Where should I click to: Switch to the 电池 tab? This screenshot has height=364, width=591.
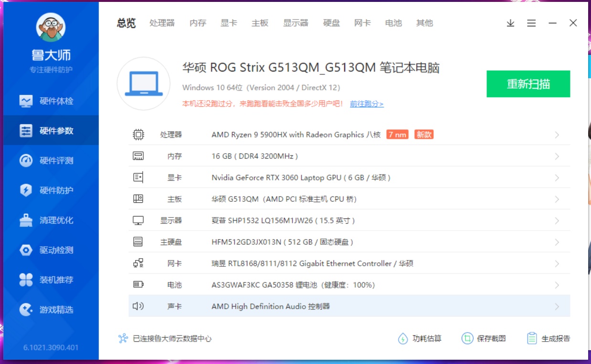pyautogui.click(x=393, y=23)
